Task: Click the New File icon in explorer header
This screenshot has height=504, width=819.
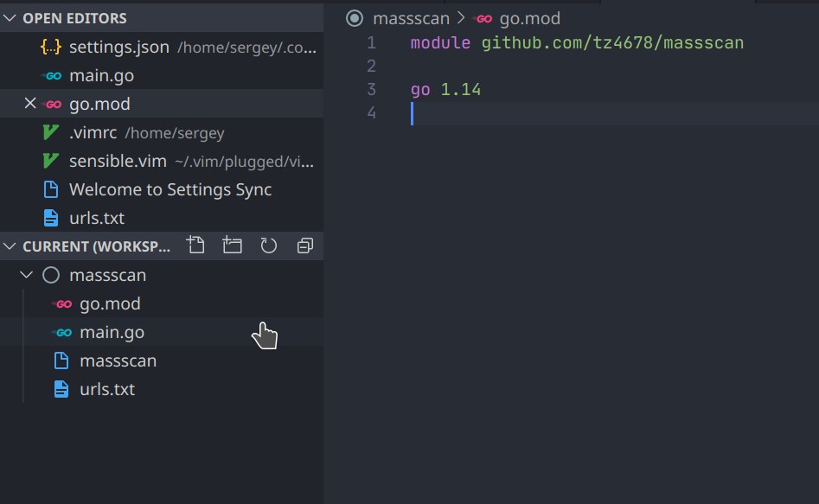Action: point(195,245)
